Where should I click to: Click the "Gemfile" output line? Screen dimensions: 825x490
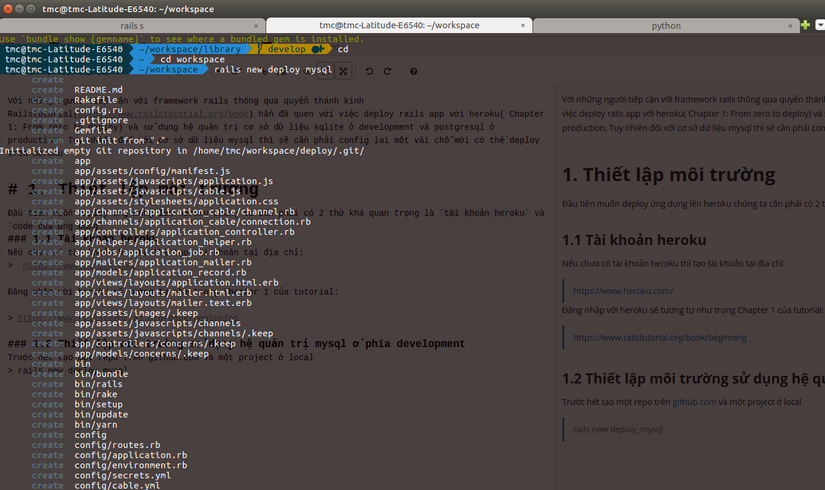(x=93, y=131)
